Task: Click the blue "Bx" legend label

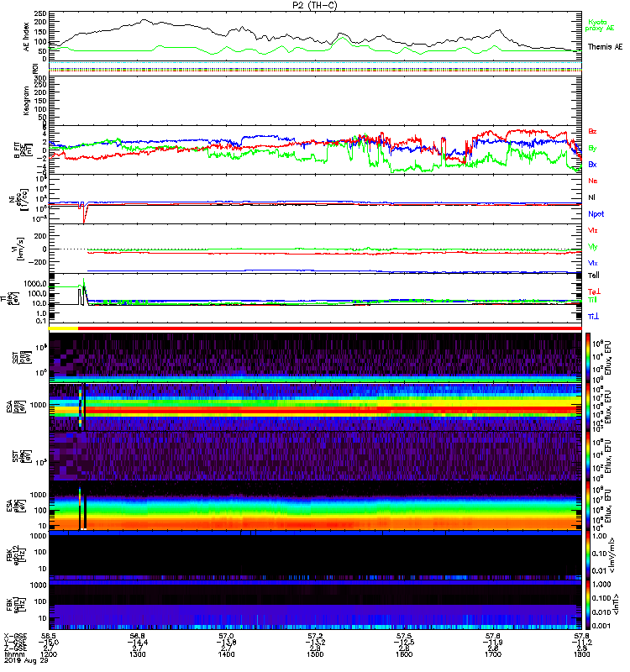Action: coord(592,164)
